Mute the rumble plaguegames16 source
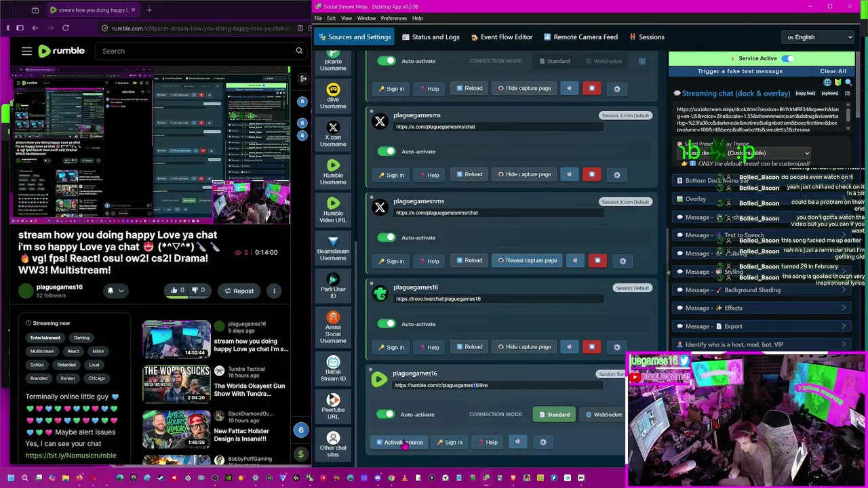Image resolution: width=868 pixels, height=488 pixels. click(517, 442)
